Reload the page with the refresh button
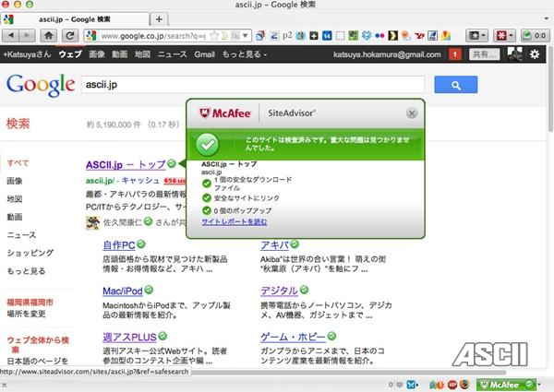Screen dimensions: 554x392 (70, 35)
